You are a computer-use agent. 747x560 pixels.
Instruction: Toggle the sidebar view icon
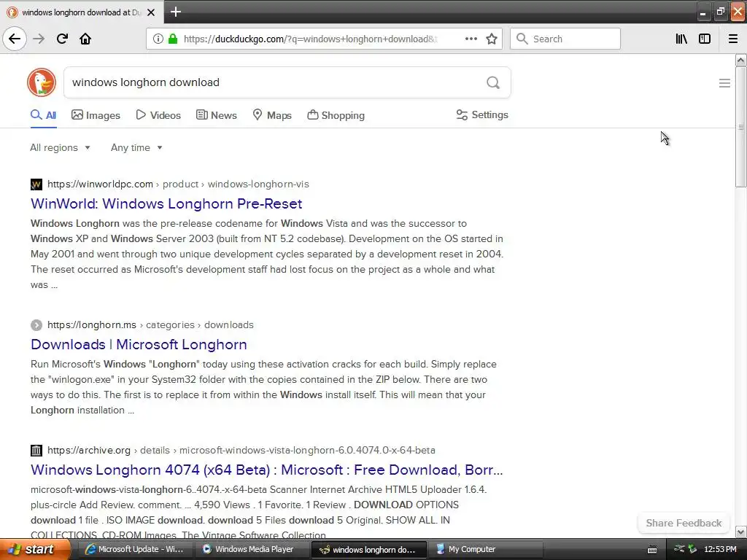[x=705, y=39]
